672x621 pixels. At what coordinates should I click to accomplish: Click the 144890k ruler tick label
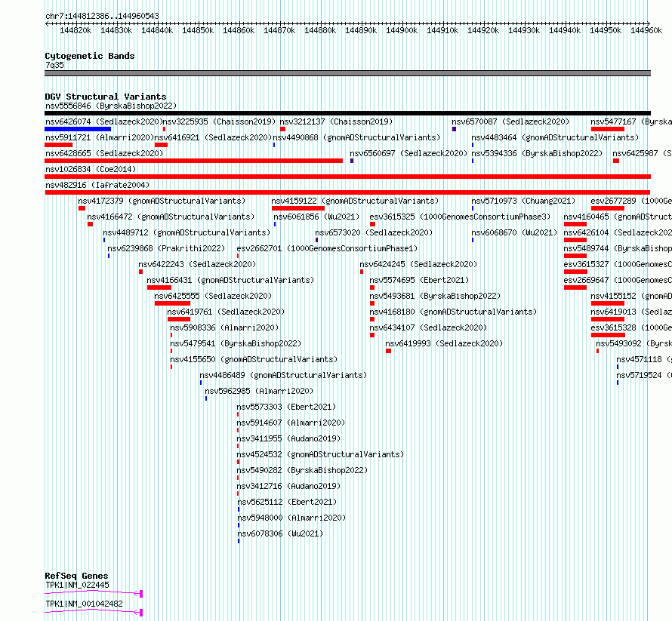pos(361,30)
